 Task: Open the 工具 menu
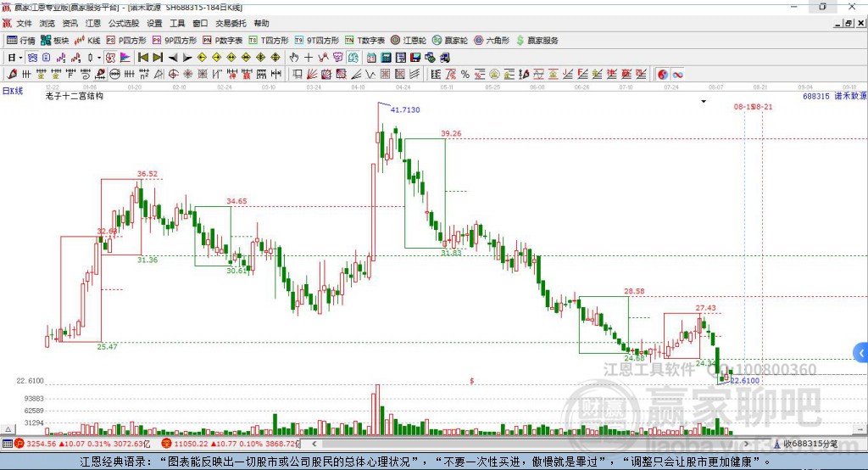[177, 23]
